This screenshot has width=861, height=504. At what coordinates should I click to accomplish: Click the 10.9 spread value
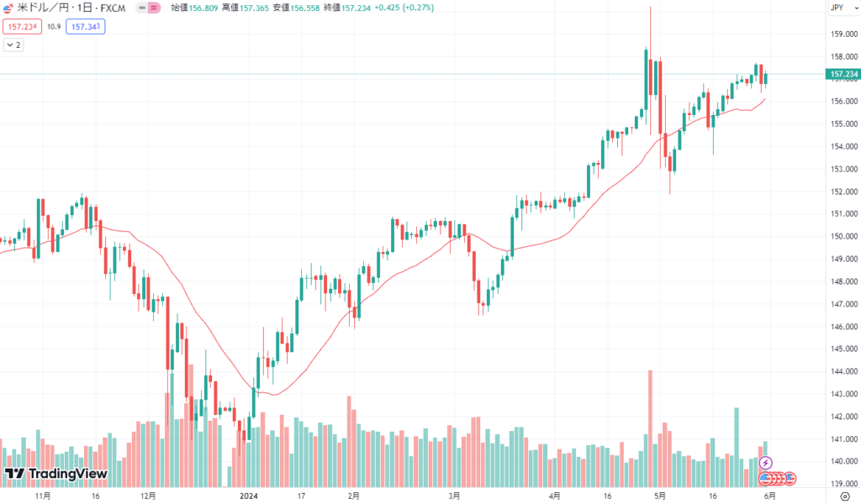pyautogui.click(x=53, y=26)
